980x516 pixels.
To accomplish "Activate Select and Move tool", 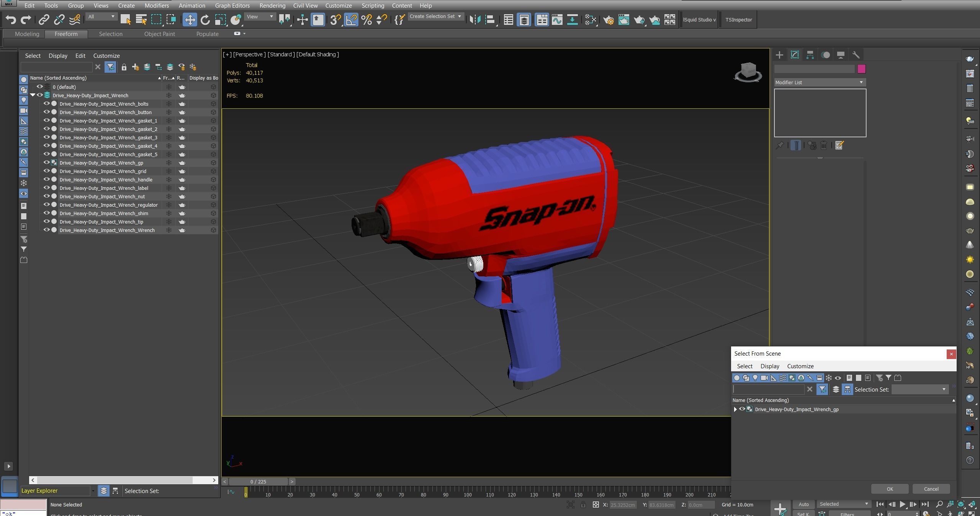I will coord(190,20).
